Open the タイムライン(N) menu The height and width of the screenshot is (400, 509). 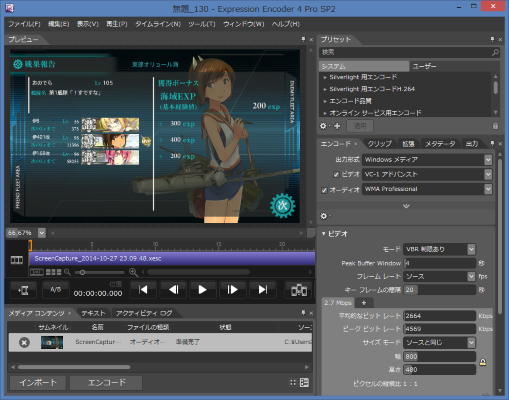(x=158, y=24)
